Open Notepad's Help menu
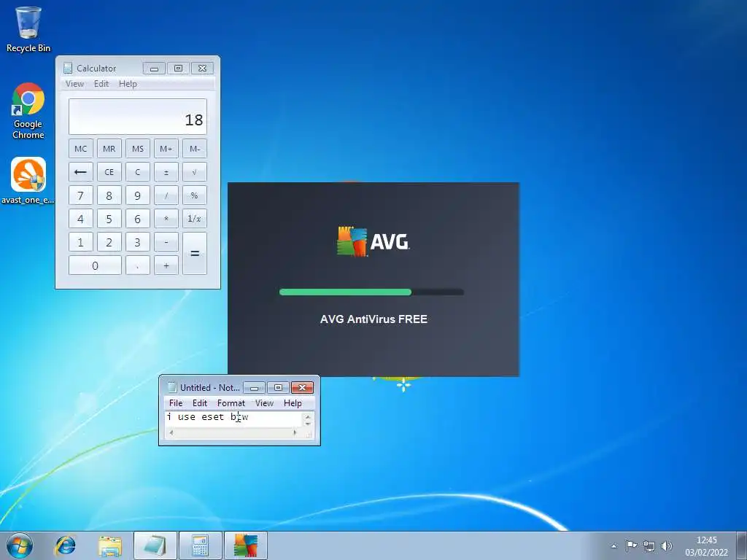This screenshot has height=560, width=747. click(293, 402)
